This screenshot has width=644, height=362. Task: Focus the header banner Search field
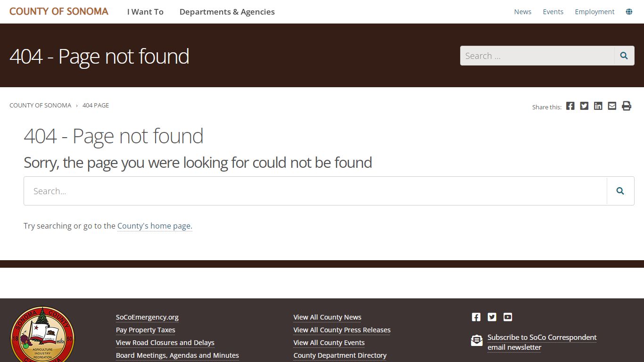(x=537, y=56)
